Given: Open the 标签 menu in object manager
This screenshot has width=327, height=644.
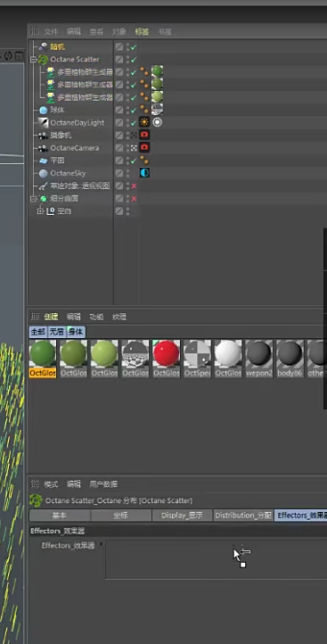Looking at the screenshot, I should [x=142, y=31].
